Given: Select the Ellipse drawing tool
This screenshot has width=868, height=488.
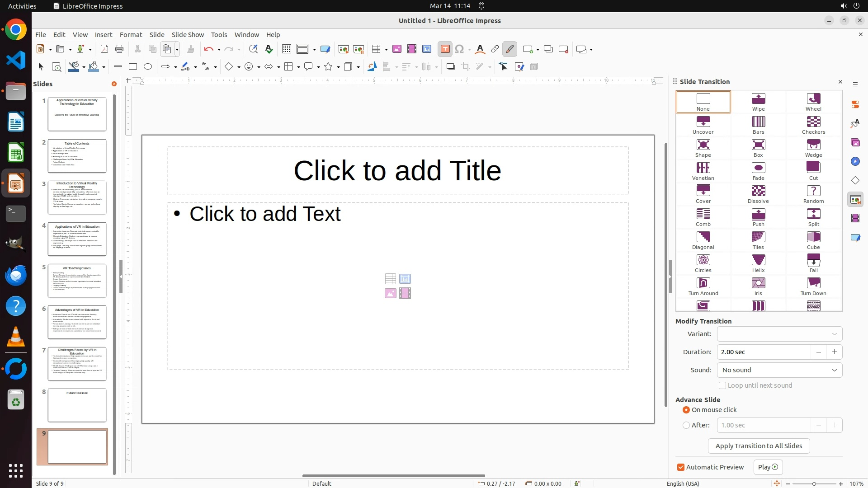Looking at the screenshot, I should click(x=148, y=67).
